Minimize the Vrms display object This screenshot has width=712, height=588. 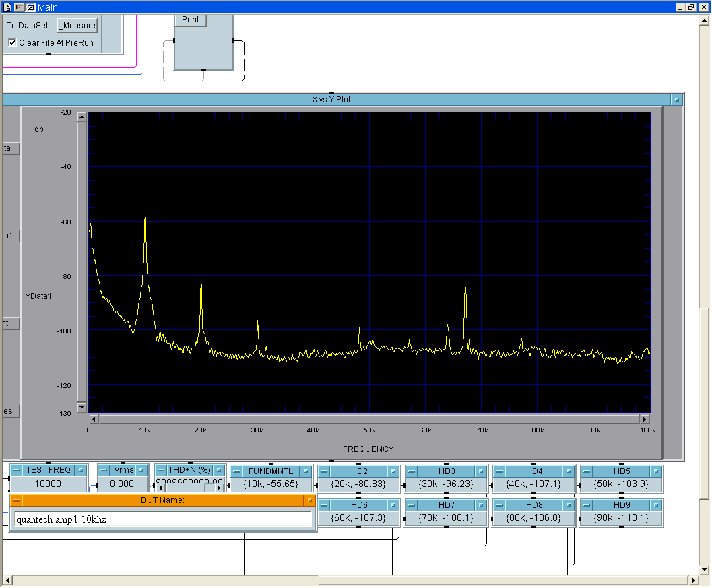pyautogui.click(x=104, y=470)
